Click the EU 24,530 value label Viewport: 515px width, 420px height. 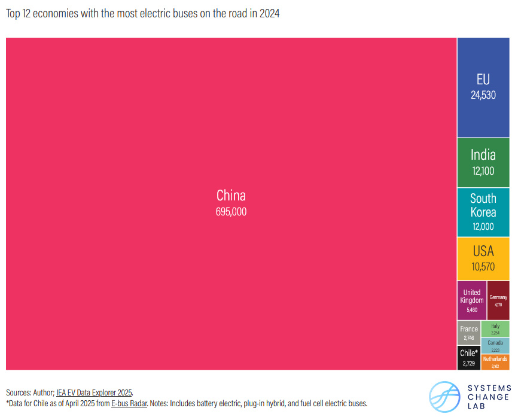click(483, 95)
